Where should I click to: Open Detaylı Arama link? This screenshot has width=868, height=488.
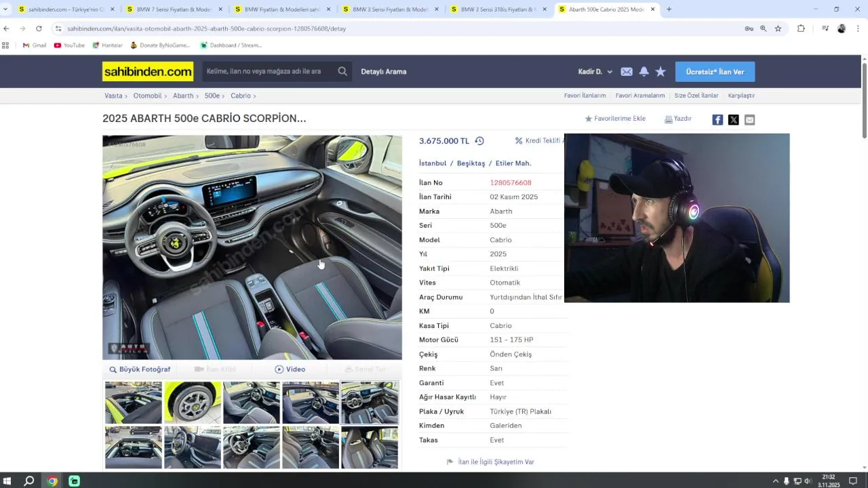coord(384,71)
